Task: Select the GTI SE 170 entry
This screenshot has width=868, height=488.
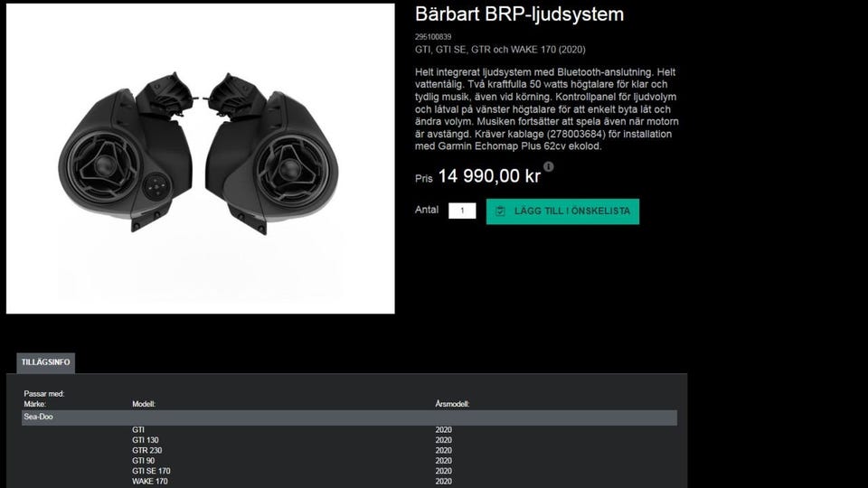Action: click(x=151, y=472)
